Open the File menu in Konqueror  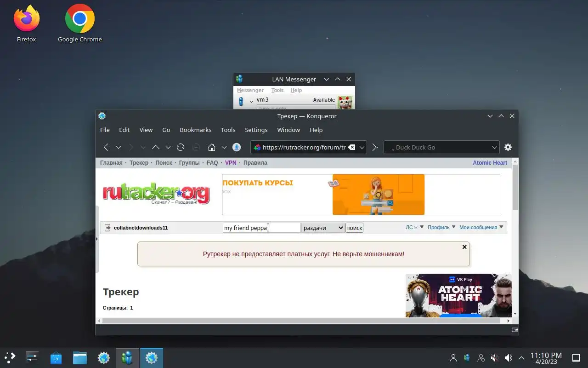click(x=105, y=130)
